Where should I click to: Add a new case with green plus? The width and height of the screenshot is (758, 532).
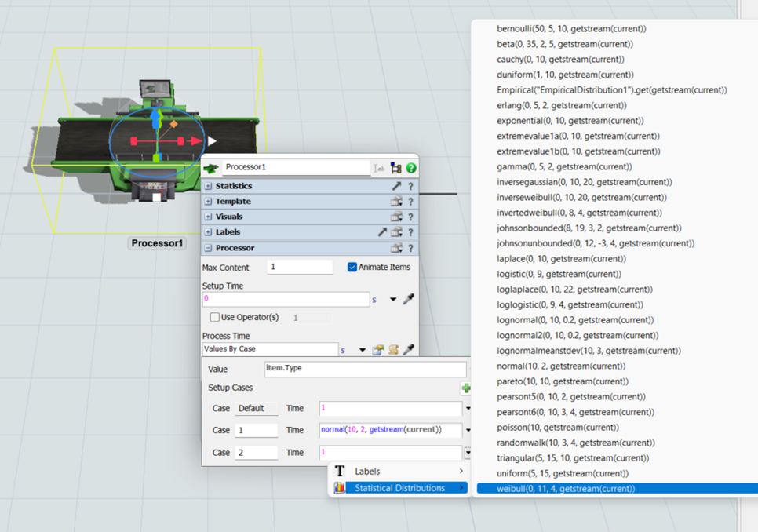(x=465, y=388)
